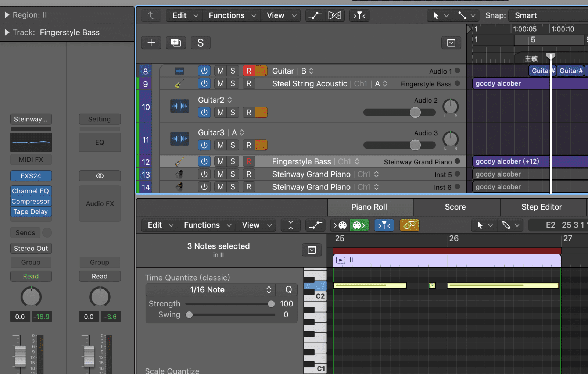Click the short middle MIDI note in piano roll
Screen dimensions: 588x374
pyautogui.click(x=432, y=285)
